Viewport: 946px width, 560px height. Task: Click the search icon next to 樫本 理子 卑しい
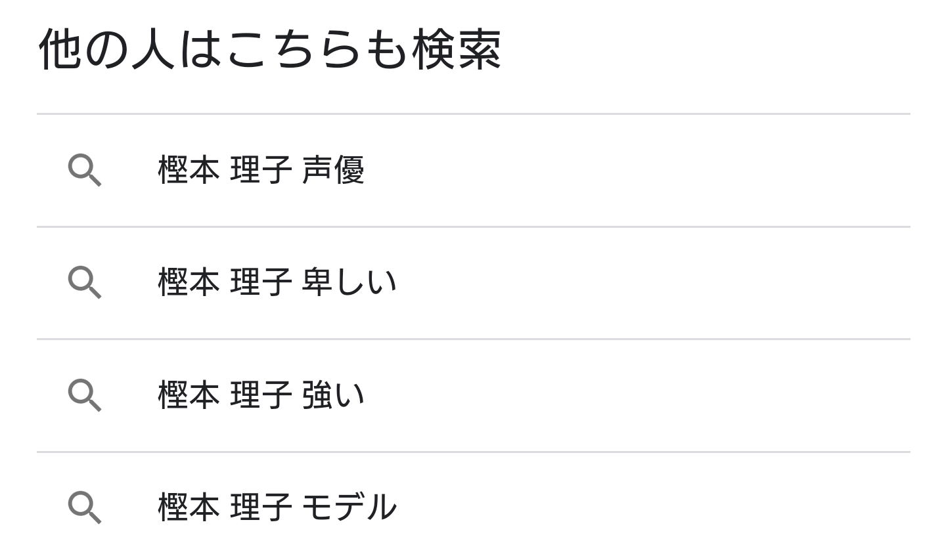(x=85, y=283)
